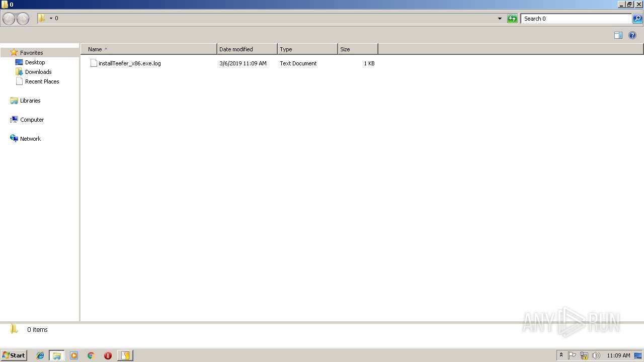
Task: Launch Google Chrome from the taskbar
Action: tap(91, 355)
